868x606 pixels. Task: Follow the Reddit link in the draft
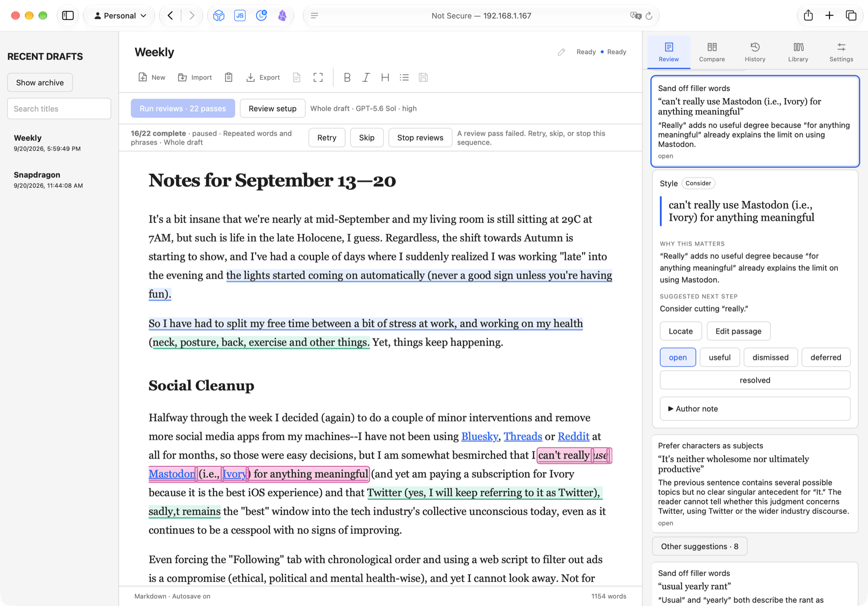pyautogui.click(x=573, y=436)
